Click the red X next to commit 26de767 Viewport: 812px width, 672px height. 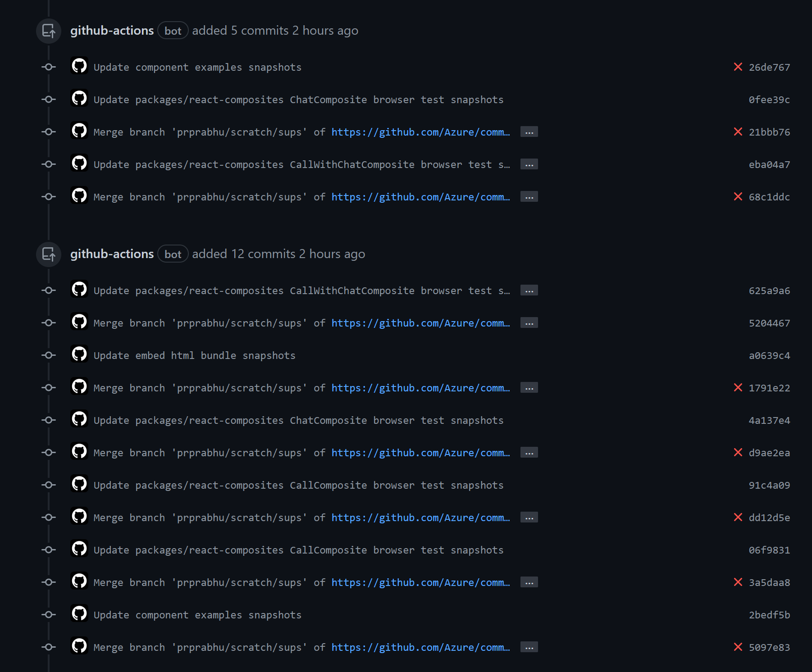point(738,67)
